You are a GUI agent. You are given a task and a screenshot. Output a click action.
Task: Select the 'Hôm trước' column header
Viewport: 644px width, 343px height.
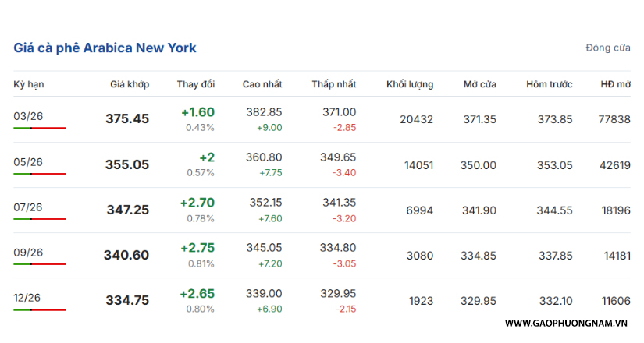(x=549, y=84)
